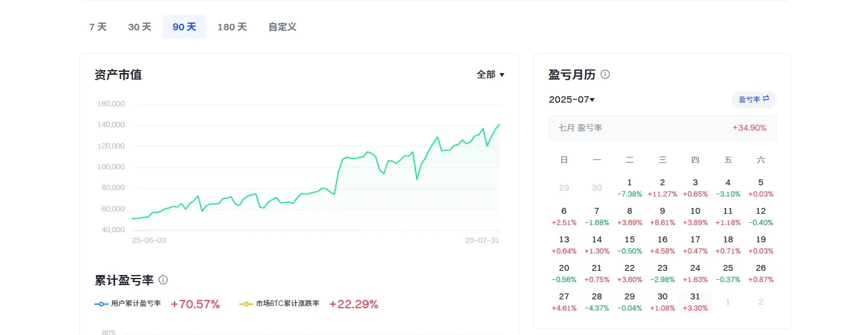This screenshot has width=868, height=335.
Task: Toggle 市场BTC累计涨跌率 legend series
Action: [x=280, y=304]
